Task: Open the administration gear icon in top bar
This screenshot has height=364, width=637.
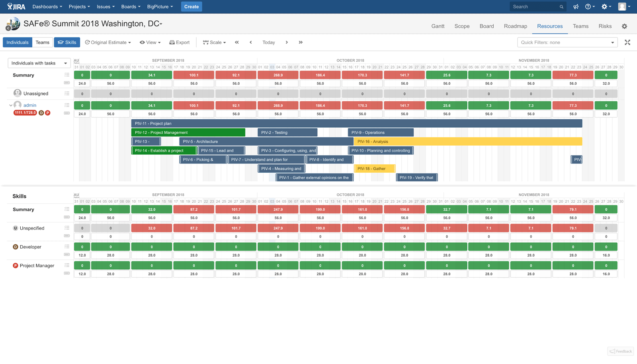Action: (x=605, y=6)
